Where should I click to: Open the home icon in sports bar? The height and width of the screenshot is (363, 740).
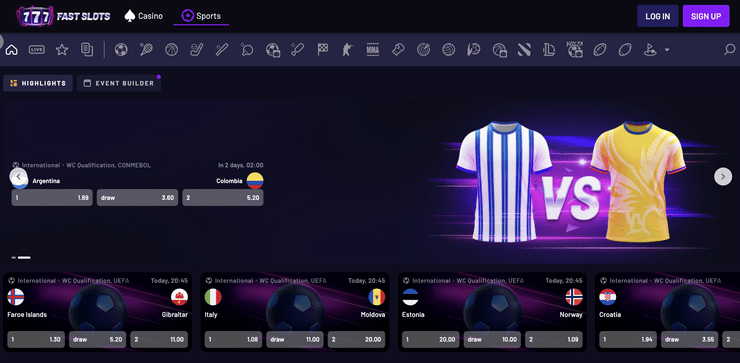click(12, 50)
